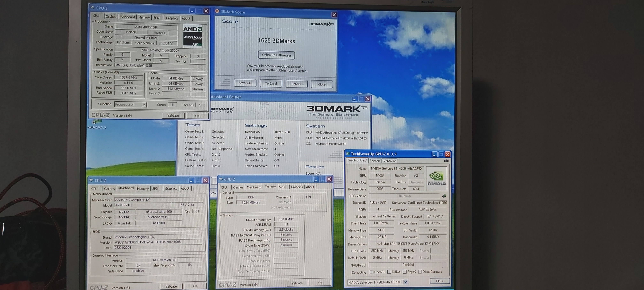This screenshot has width=644, height=290.
Task: Click Validate in top CPU-Z window
Action: [173, 115]
